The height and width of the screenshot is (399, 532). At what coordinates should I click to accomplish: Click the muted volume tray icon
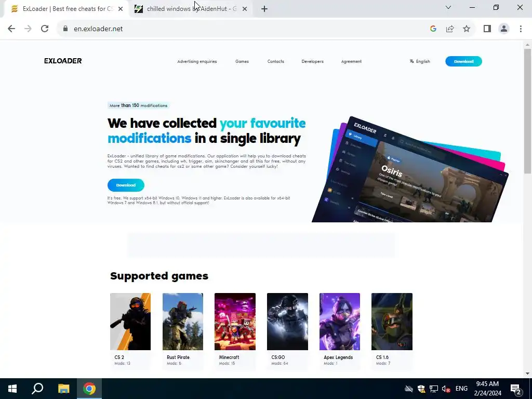coord(446,389)
